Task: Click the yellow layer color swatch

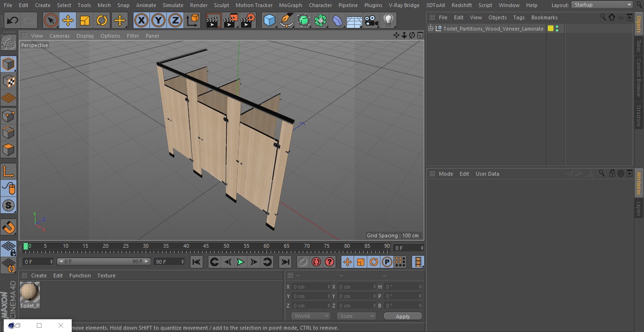Action: (x=551, y=29)
